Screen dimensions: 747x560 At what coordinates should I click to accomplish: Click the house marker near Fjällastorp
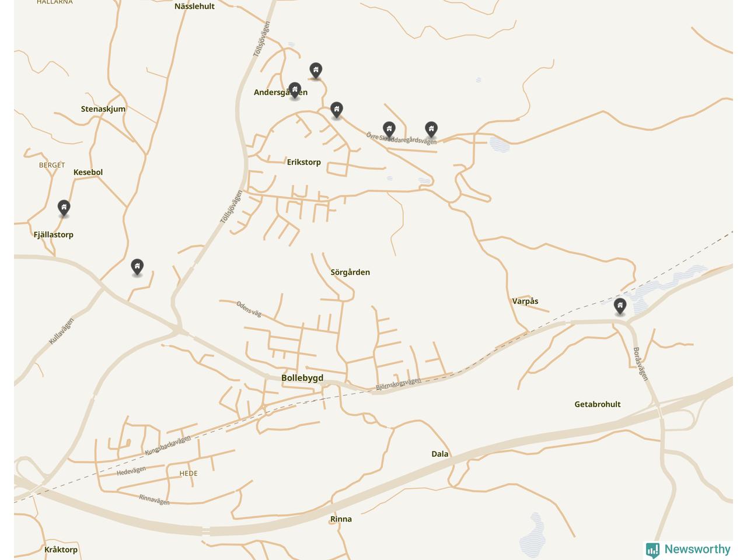pyautogui.click(x=64, y=208)
